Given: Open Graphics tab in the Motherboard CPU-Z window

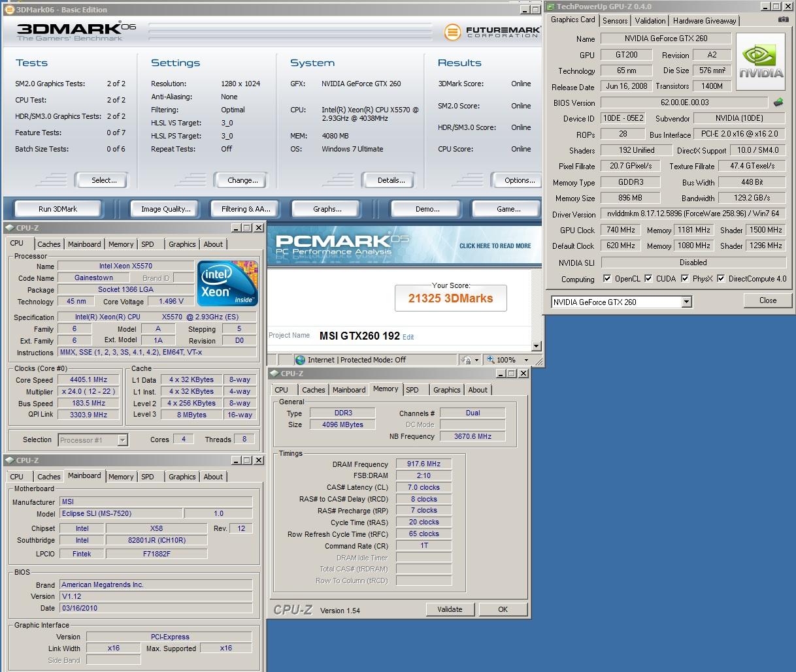Looking at the screenshot, I should [x=182, y=477].
